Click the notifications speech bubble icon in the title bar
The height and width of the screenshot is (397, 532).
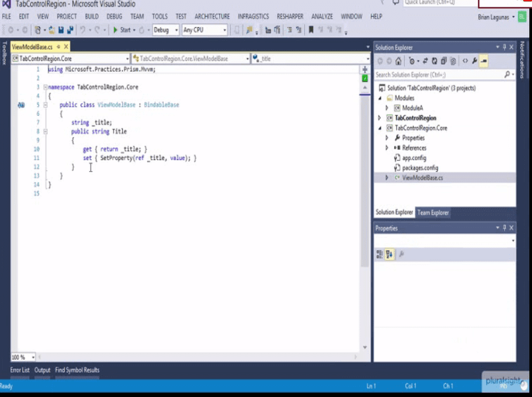(x=395, y=3)
